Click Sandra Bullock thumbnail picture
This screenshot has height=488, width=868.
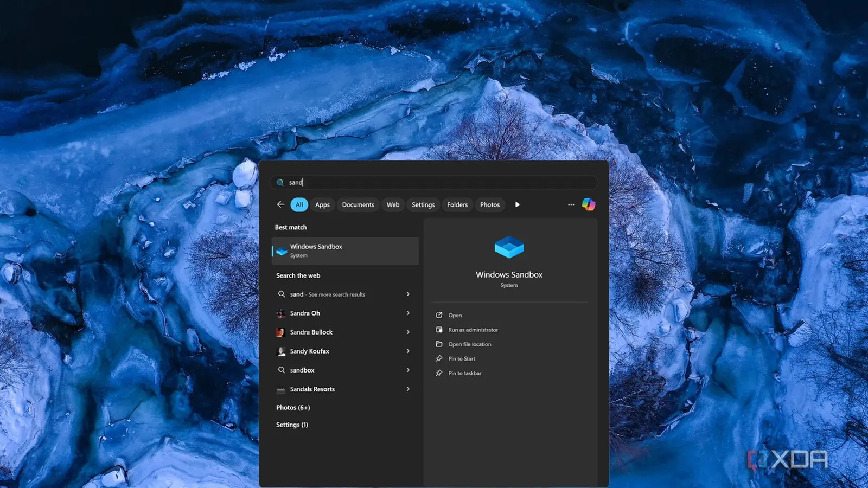[x=281, y=332]
